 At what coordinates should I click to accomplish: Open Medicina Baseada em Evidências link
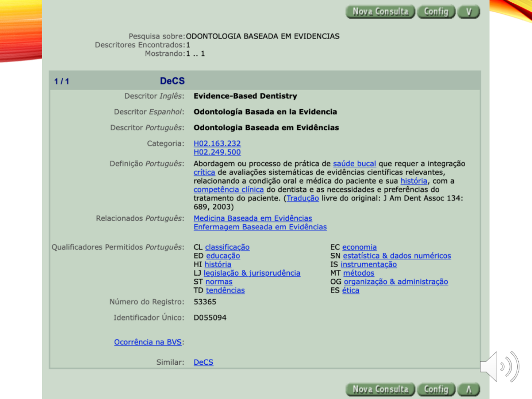click(253, 218)
